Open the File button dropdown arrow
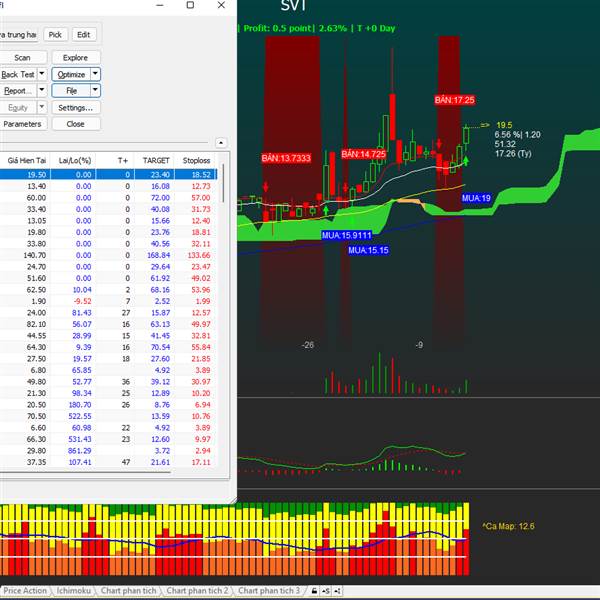The image size is (600, 600). pyautogui.click(x=95, y=91)
